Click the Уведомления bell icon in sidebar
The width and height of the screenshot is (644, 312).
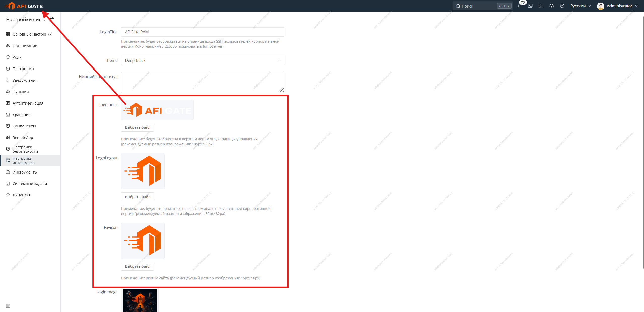(x=8, y=80)
